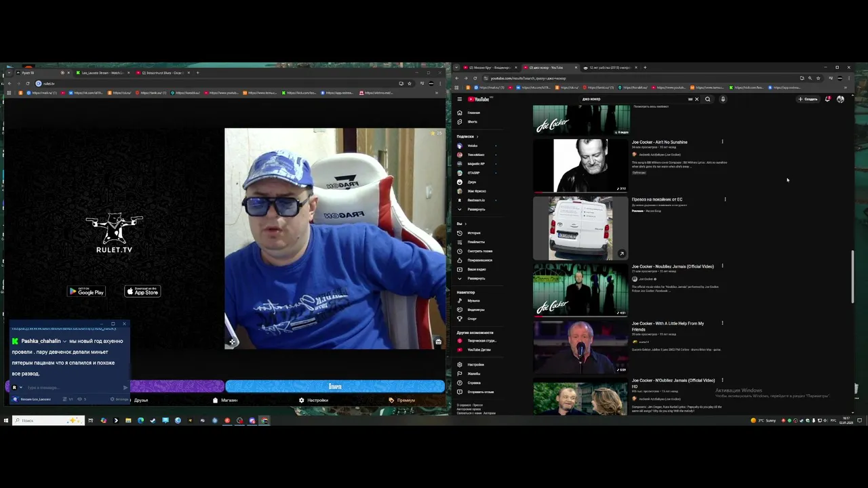Open the App Store badge on rulet.tv
868x488 pixels.
coord(142,291)
